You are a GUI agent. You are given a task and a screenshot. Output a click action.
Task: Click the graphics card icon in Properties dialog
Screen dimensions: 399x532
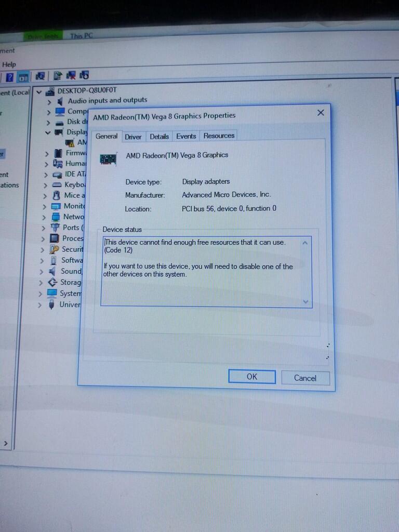108,159
